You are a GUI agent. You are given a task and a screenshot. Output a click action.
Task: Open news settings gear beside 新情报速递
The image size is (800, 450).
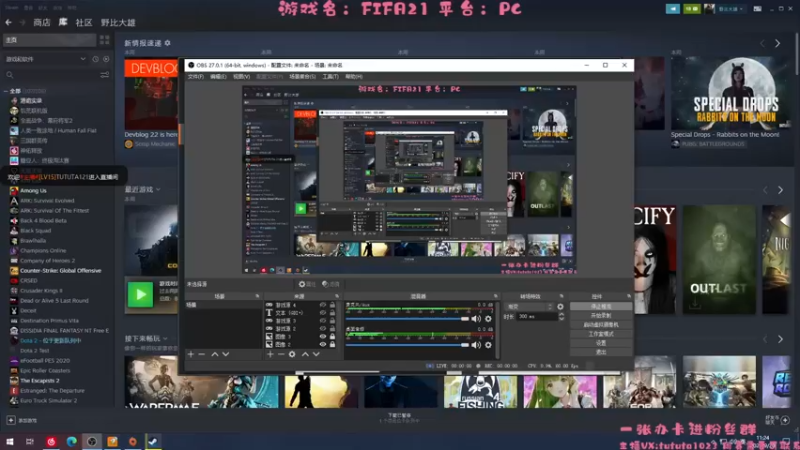coord(167,43)
